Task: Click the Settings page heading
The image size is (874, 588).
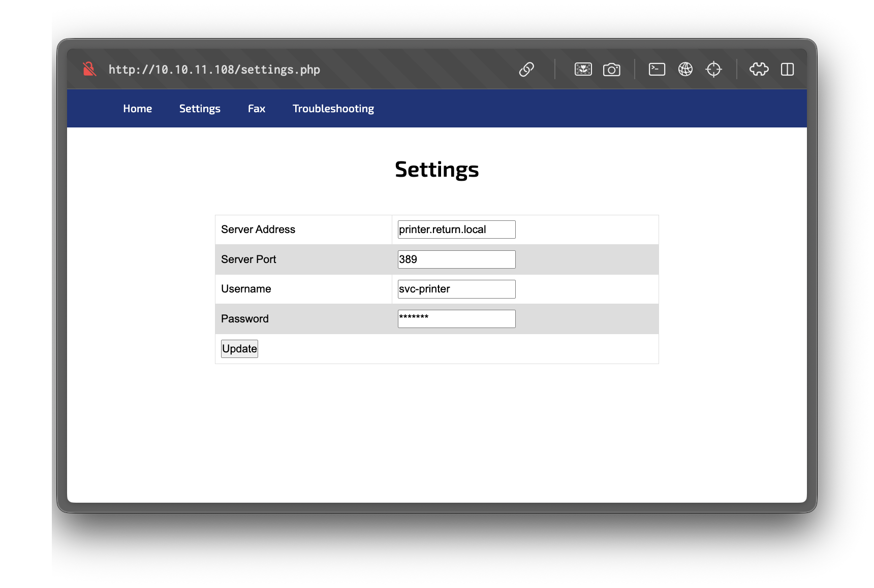Action: point(436,170)
